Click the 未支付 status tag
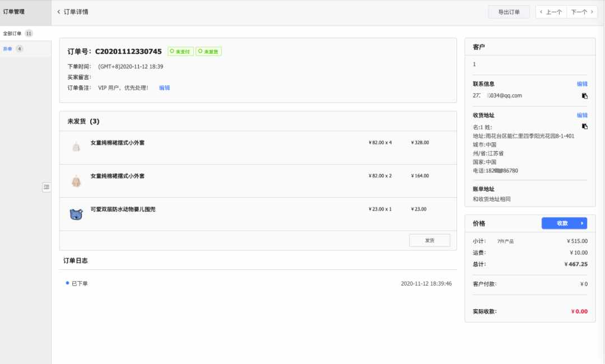 tap(180, 52)
